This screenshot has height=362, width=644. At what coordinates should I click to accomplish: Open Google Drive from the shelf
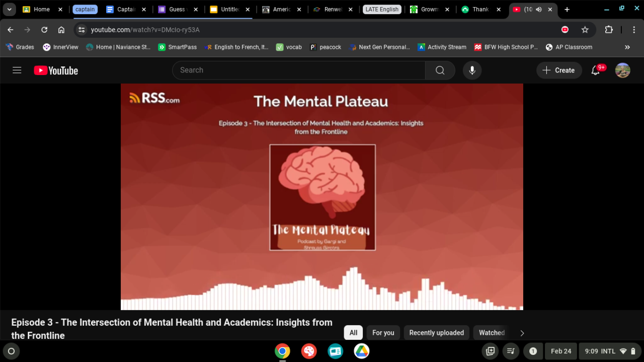point(361,351)
